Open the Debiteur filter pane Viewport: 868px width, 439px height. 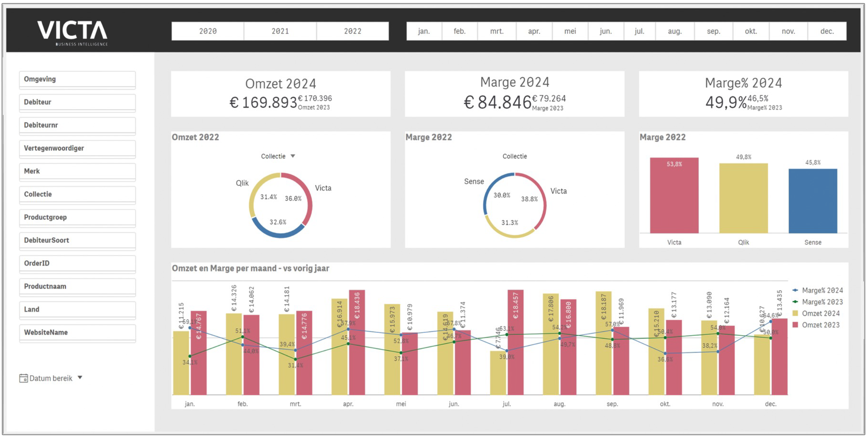tap(77, 103)
